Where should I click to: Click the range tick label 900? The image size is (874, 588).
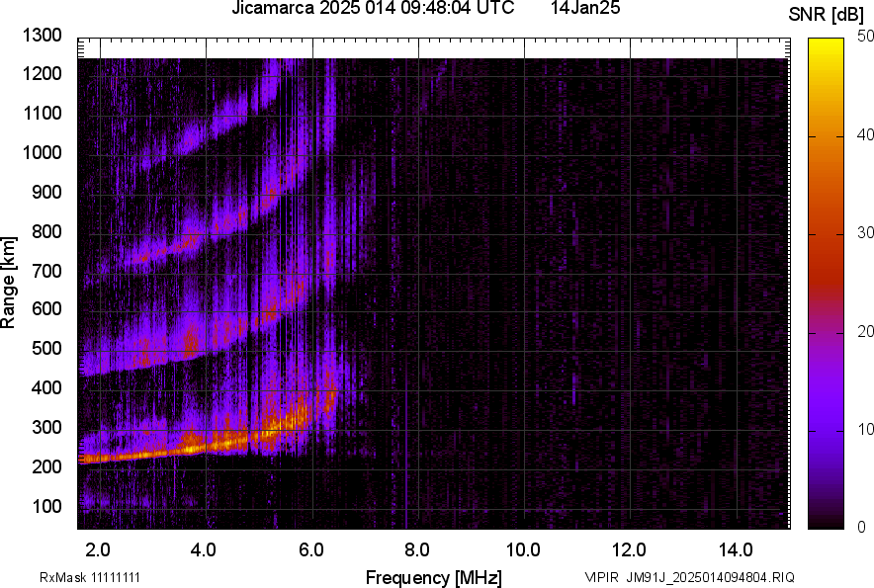46,192
